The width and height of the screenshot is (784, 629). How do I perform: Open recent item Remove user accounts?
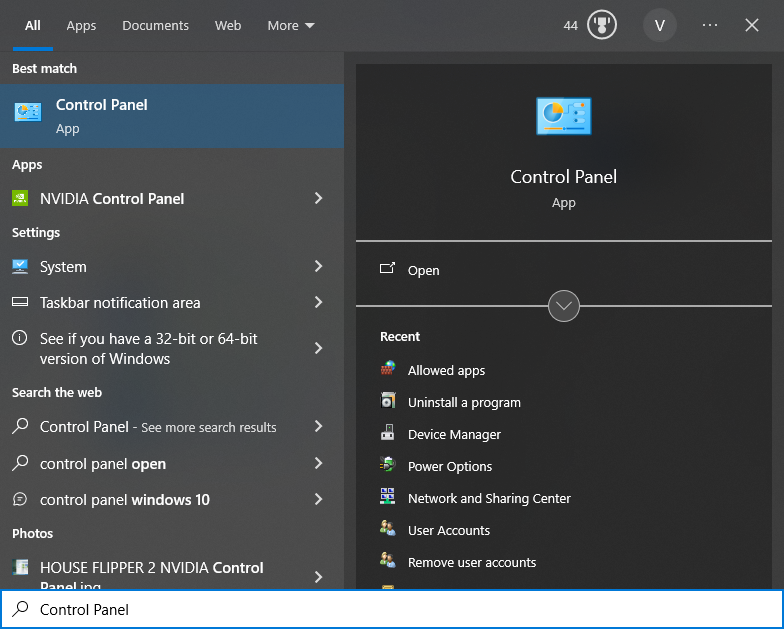click(472, 562)
